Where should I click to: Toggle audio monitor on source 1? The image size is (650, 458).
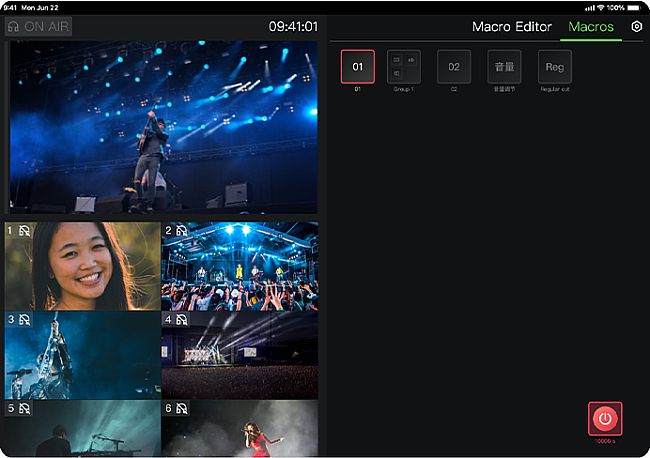click(24, 231)
